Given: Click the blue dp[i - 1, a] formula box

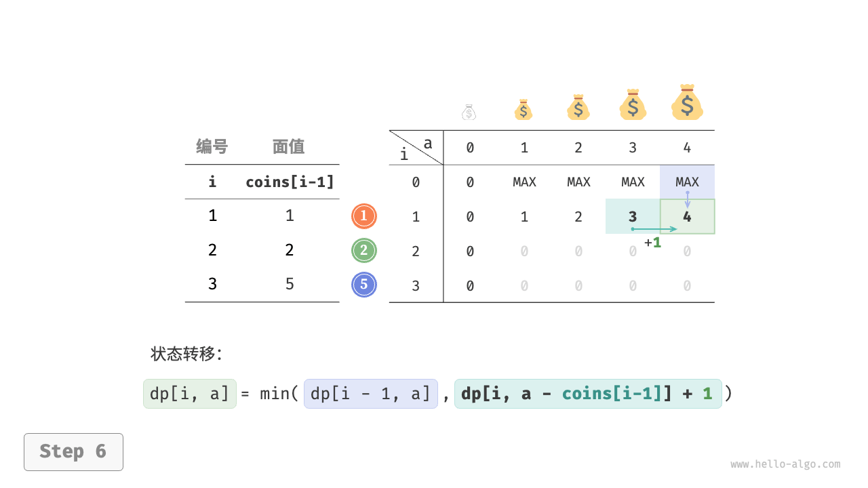Looking at the screenshot, I should coord(371,394).
